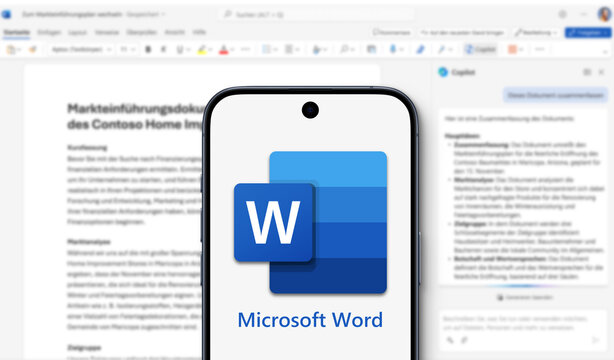614x360 pixels.
Task: Expand the highlight color dropdown arrow
Action: (210, 50)
